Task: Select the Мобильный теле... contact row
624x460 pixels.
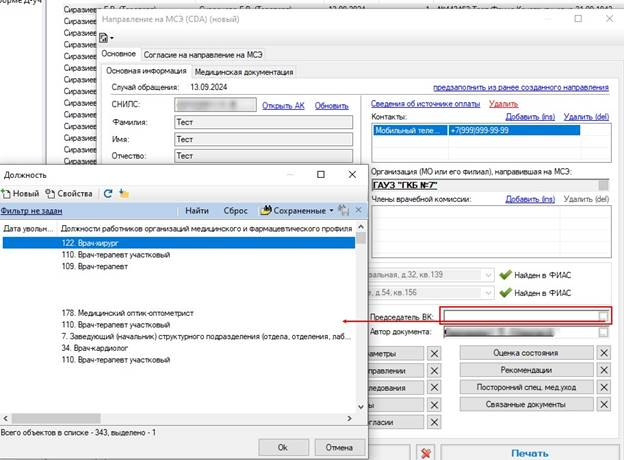Action: (476, 131)
